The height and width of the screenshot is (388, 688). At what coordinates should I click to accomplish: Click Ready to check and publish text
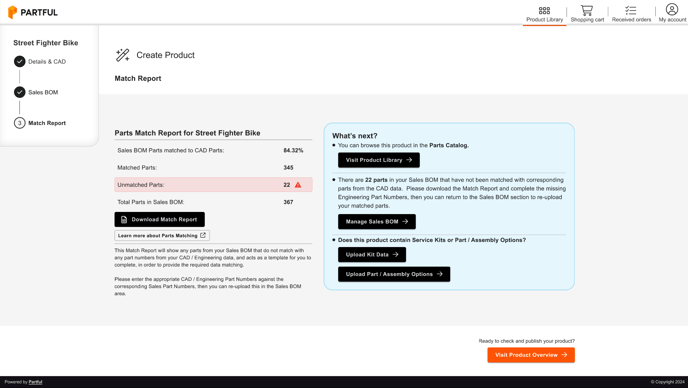coord(527,341)
